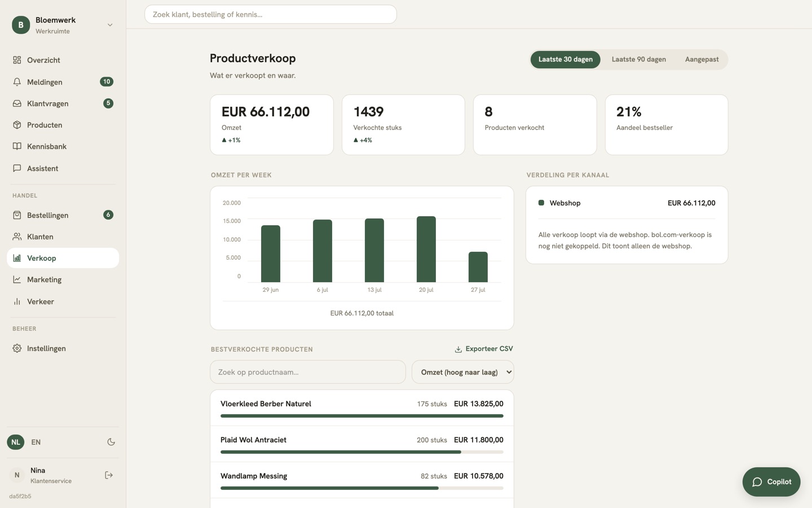Screen dimensions: 812x508
Task: Click the 20 jul revenue bar
Action: [x=426, y=249]
